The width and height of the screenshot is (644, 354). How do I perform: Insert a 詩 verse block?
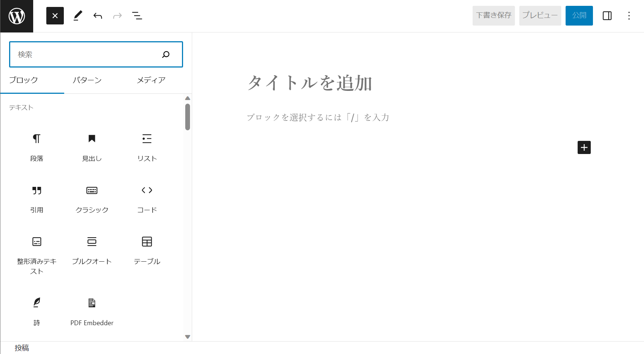37,312
